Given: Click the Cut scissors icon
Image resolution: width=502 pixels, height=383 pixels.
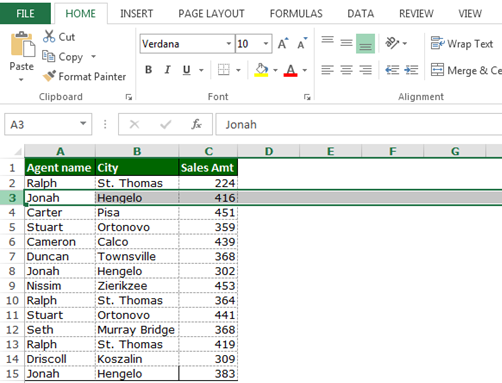Looking at the screenshot, I should 49,36.
